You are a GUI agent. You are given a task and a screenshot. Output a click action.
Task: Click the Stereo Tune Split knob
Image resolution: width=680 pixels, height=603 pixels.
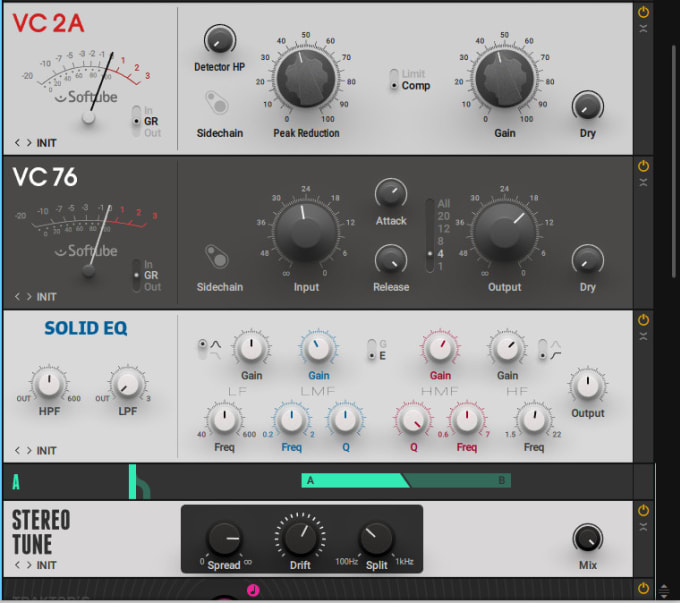click(376, 538)
